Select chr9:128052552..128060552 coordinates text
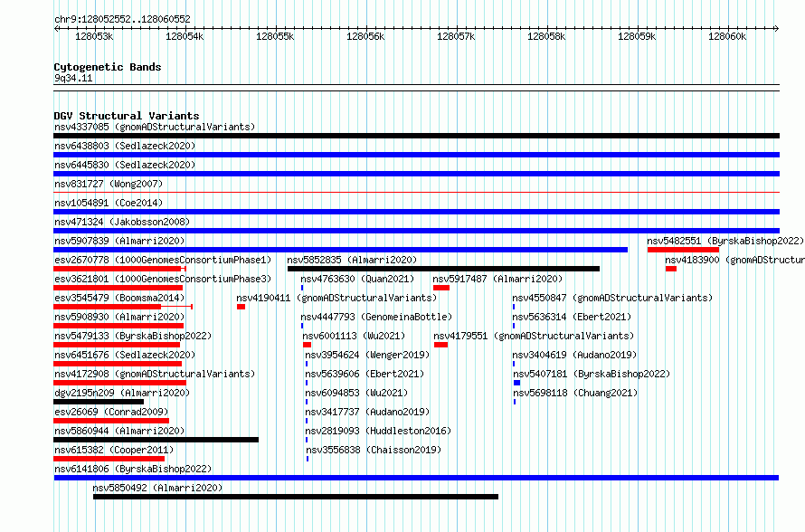Image resolution: width=805 pixels, height=532 pixels. pyautogui.click(x=122, y=20)
